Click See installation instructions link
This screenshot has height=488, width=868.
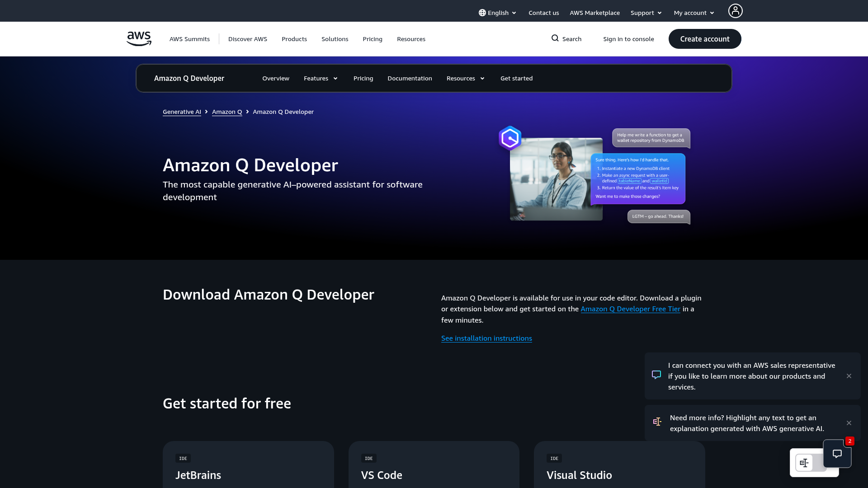pos(486,338)
